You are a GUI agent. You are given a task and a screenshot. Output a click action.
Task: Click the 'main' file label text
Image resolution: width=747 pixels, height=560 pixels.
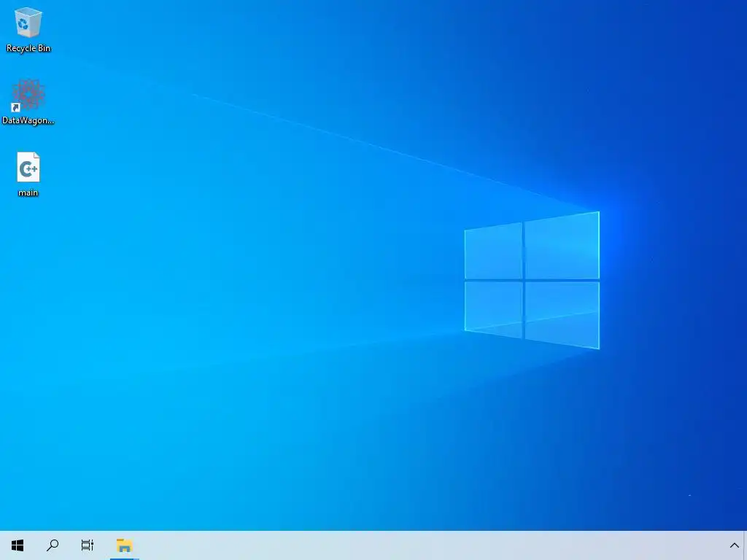[28, 192]
